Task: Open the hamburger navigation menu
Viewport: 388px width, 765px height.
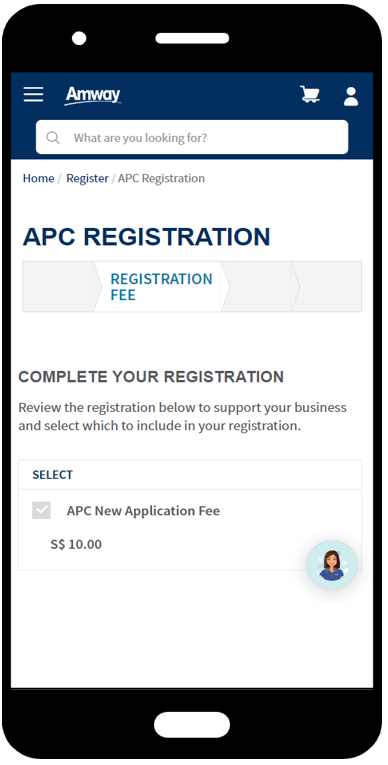Action: pyautogui.click(x=33, y=94)
